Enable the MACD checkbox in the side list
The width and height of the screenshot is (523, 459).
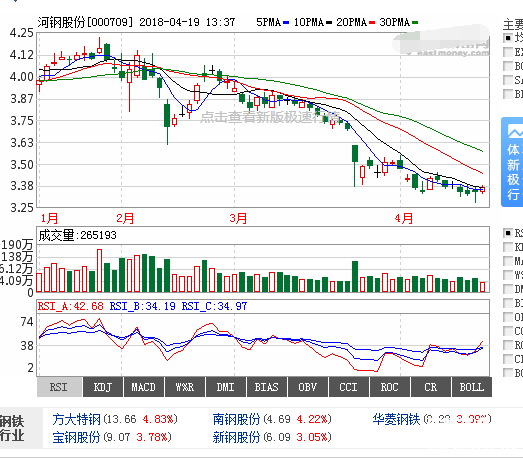point(508,261)
